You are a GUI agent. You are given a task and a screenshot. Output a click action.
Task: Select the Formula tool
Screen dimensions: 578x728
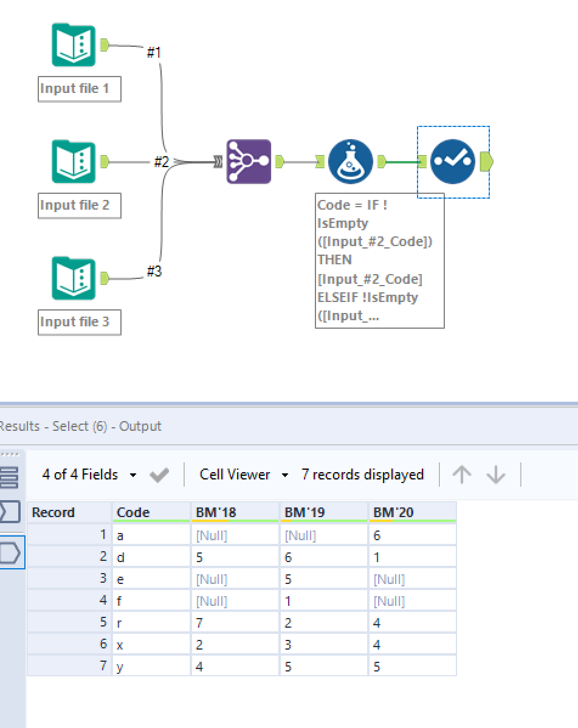tap(351, 162)
